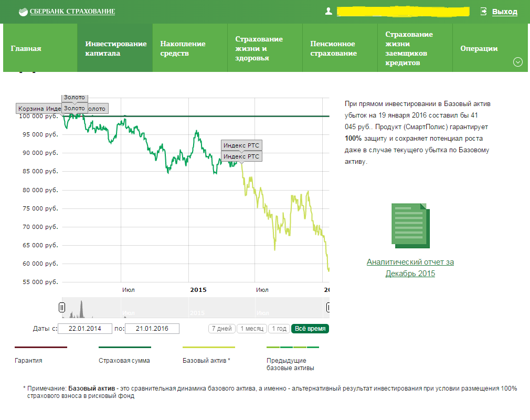The height and width of the screenshot is (420, 530).
Task: Open "Аналитический отчет за Декабрь 2015" link
Action: 410,268
